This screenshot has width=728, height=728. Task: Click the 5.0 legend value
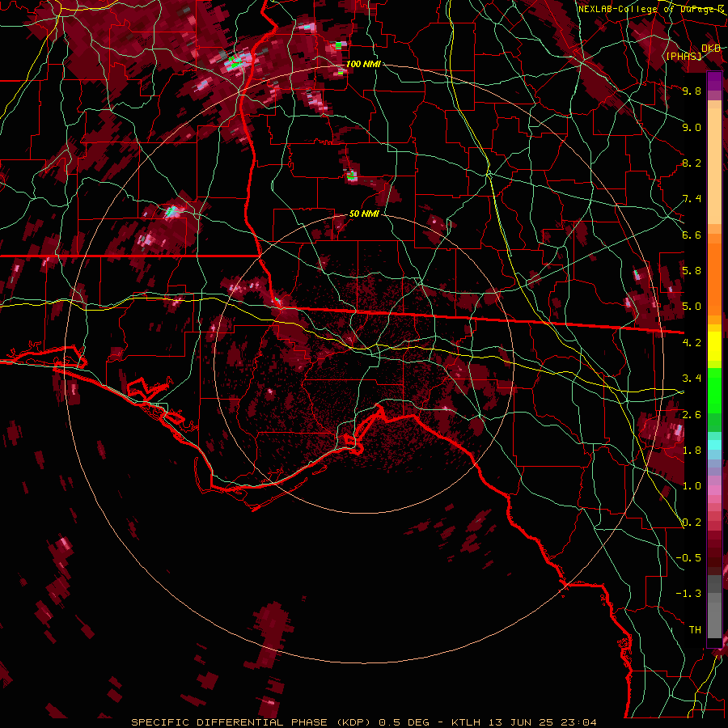coord(692,307)
